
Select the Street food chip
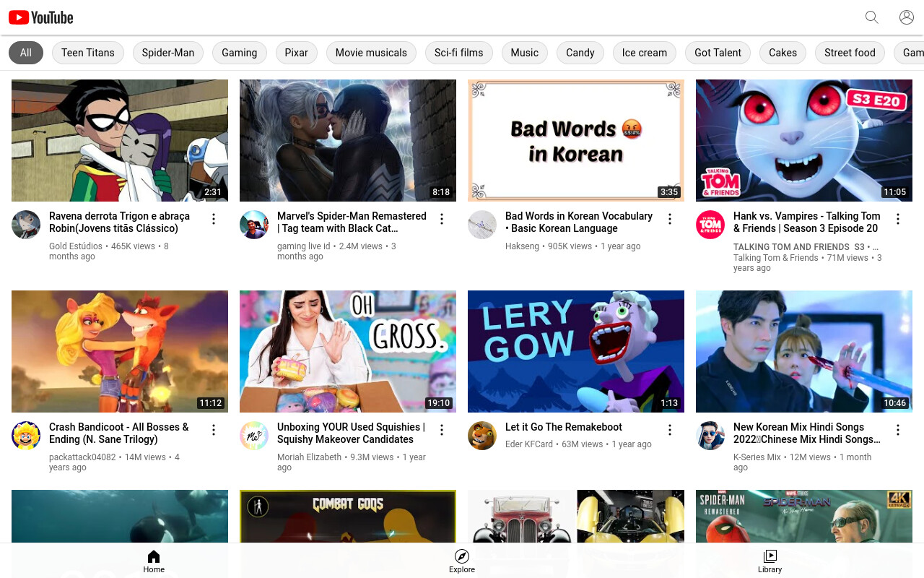[850, 53]
